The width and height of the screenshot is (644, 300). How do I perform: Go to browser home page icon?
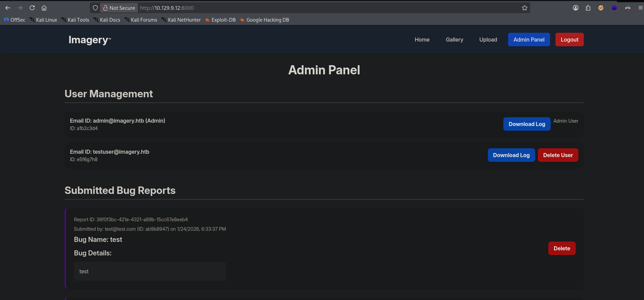(x=44, y=8)
